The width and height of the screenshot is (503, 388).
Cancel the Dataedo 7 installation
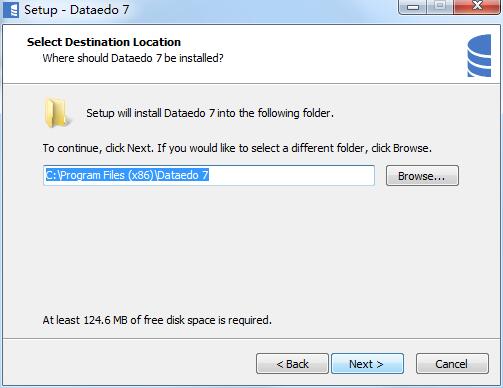tap(452, 364)
